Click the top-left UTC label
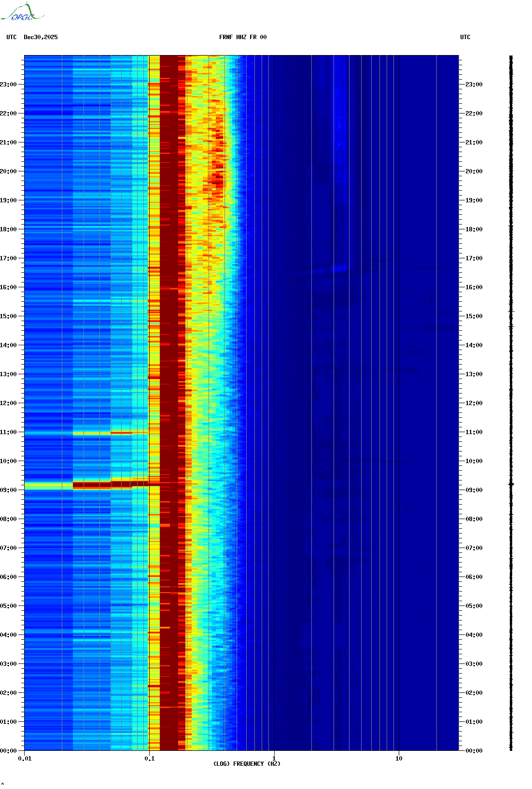532x789 pixels. [12, 37]
